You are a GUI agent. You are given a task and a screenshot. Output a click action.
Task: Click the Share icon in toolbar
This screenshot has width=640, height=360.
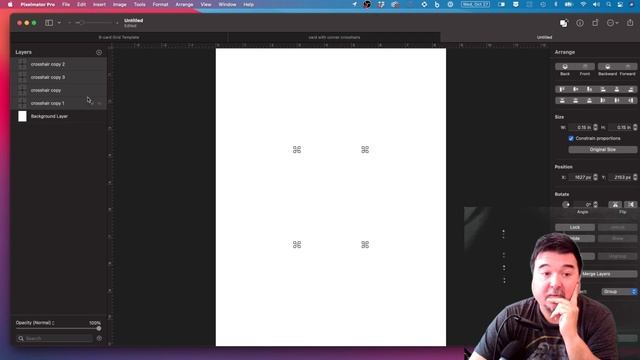tap(630, 23)
